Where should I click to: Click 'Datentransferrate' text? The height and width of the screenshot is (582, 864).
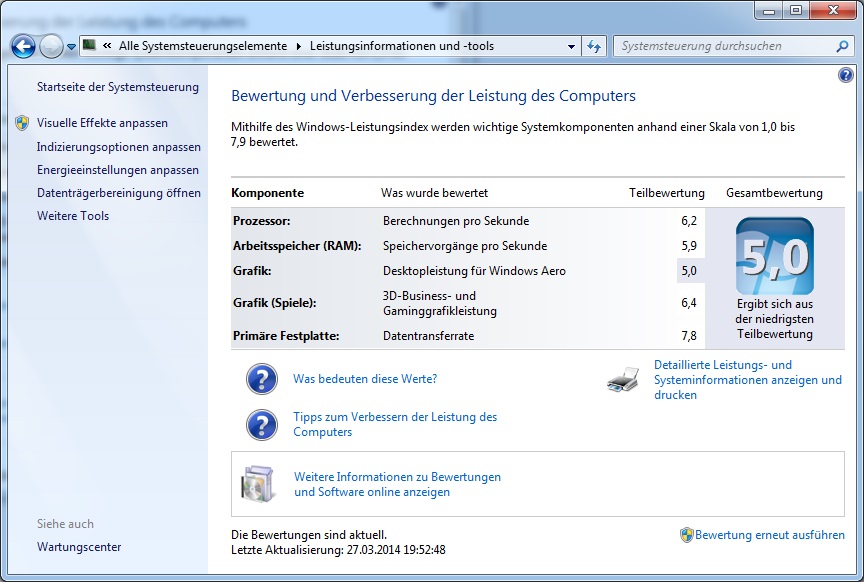(428, 336)
